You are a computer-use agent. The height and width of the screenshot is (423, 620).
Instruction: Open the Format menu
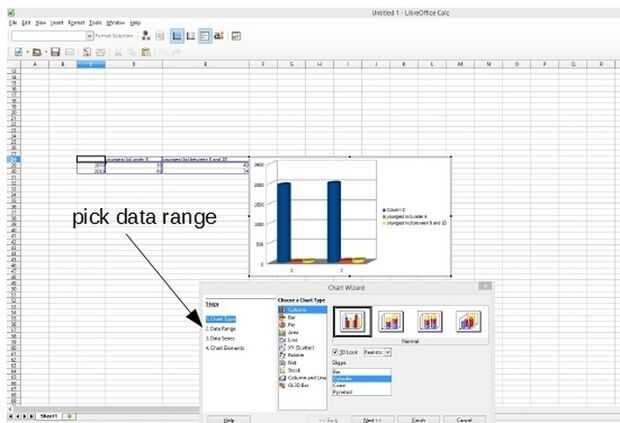pos(76,23)
